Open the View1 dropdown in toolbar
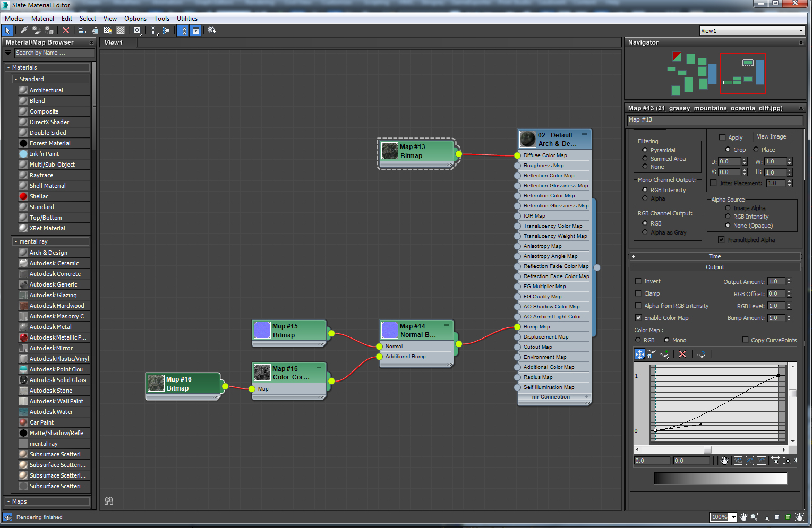The width and height of the screenshot is (812, 528). (x=801, y=31)
